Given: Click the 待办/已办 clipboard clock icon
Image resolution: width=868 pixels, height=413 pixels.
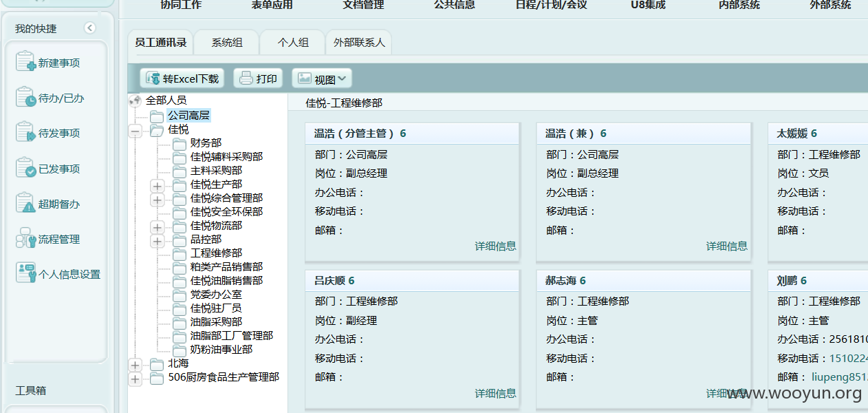Looking at the screenshot, I should coord(25,97).
